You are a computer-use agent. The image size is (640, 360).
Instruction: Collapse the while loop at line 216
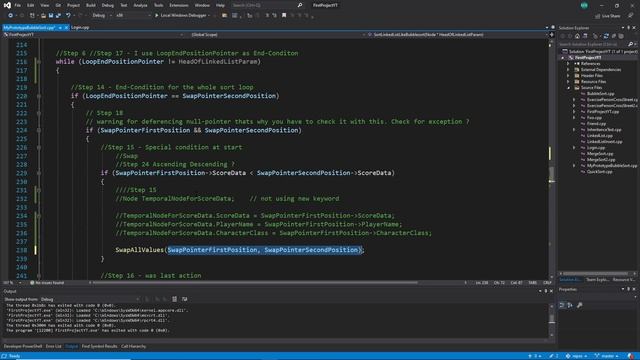click(39, 62)
